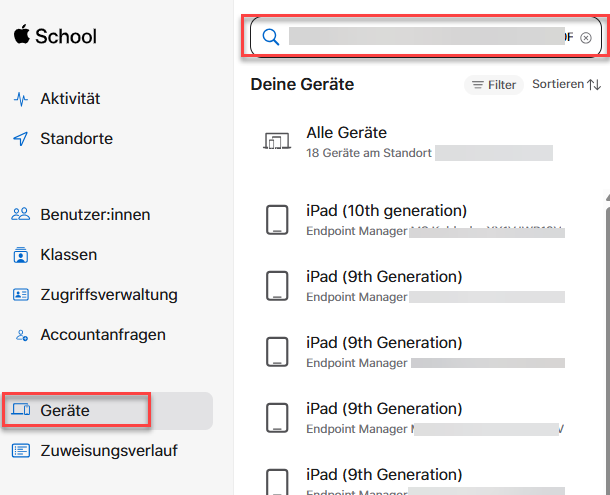The height and width of the screenshot is (495, 610).
Task: Click the Apple School logo
Action: coord(55,36)
